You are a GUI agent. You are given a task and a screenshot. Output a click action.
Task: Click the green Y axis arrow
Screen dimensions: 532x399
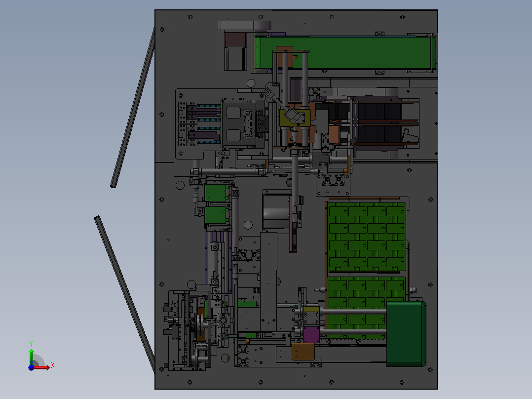31,354
